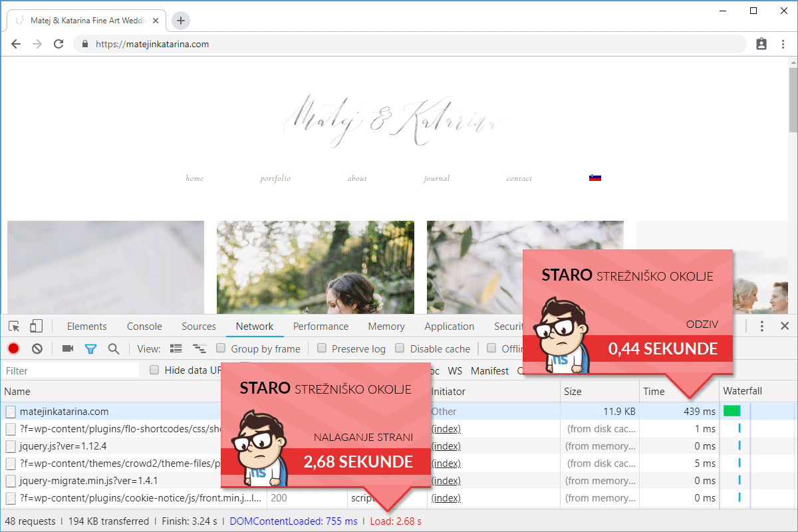798x532 pixels.
Task: Click into the network Filter text field
Action: (x=70, y=370)
